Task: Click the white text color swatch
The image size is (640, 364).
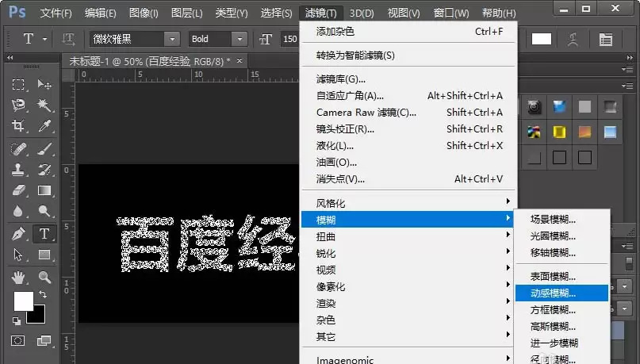Action: (x=542, y=39)
